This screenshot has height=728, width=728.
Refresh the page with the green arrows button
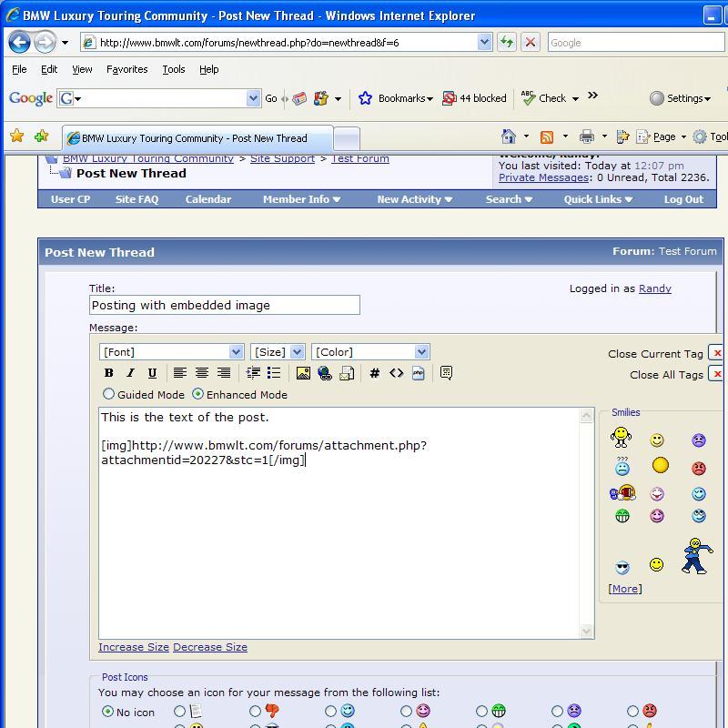click(x=507, y=43)
